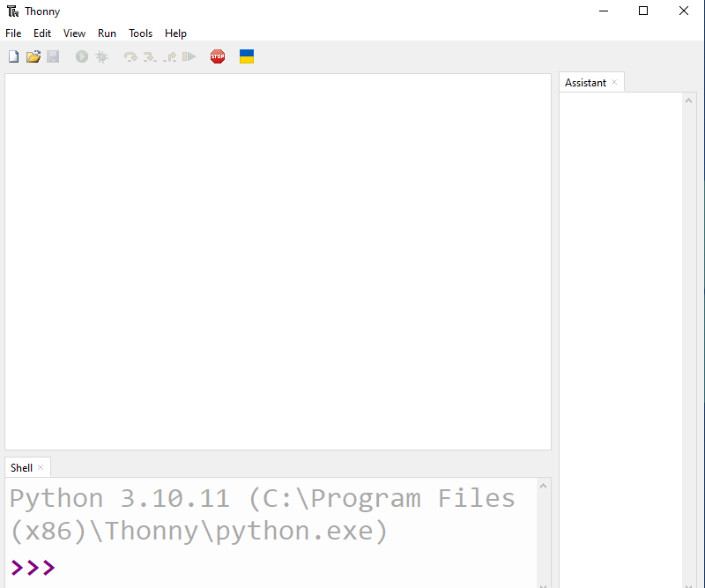The width and height of the screenshot is (705, 588).
Task: Click the Step over debugger icon
Action: coord(130,56)
